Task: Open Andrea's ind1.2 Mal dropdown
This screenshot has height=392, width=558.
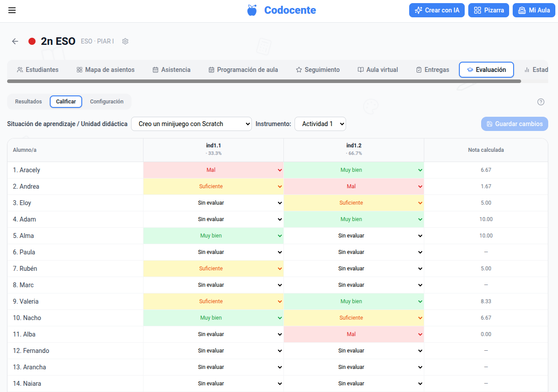Action: click(x=354, y=186)
